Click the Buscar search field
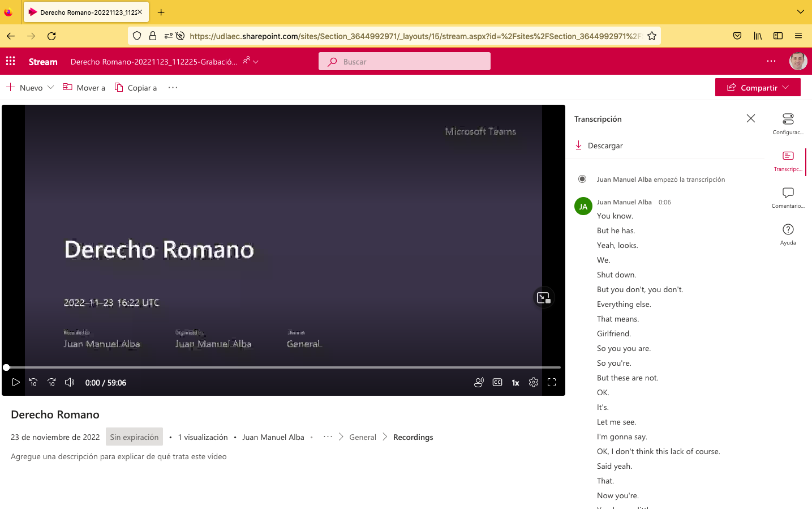This screenshot has height=509, width=812. pos(405,62)
